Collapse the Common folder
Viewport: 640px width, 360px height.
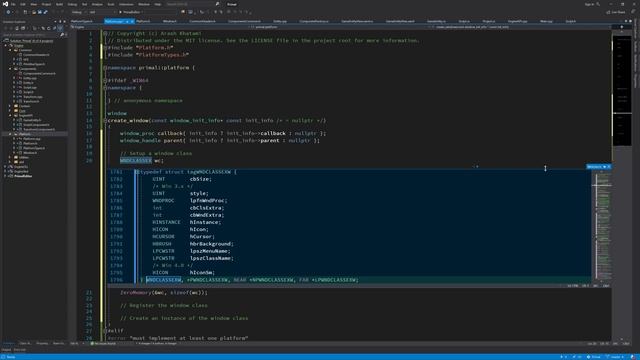point(10,50)
